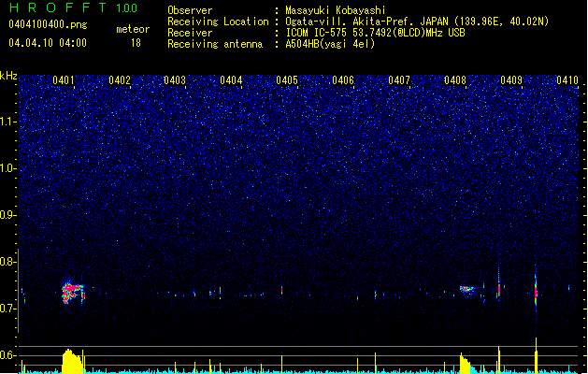Screen dimensions: 588x374
Task: Click the 'meteor' label
Action: pos(133,29)
